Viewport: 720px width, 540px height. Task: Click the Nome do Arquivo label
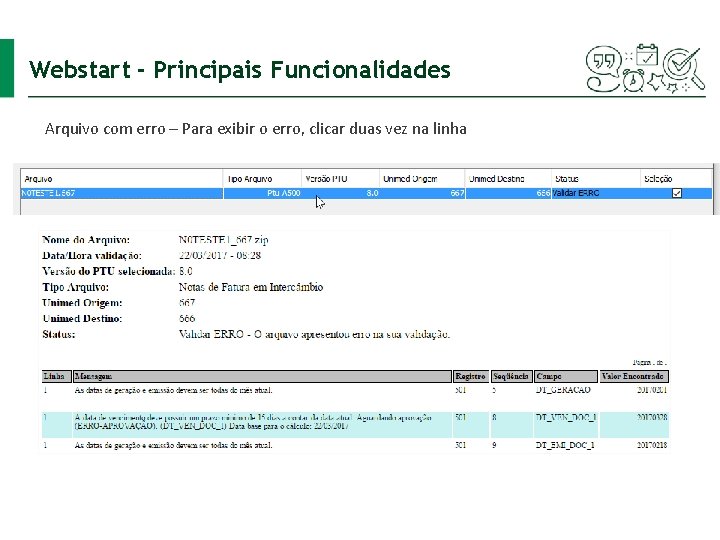point(86,240)
